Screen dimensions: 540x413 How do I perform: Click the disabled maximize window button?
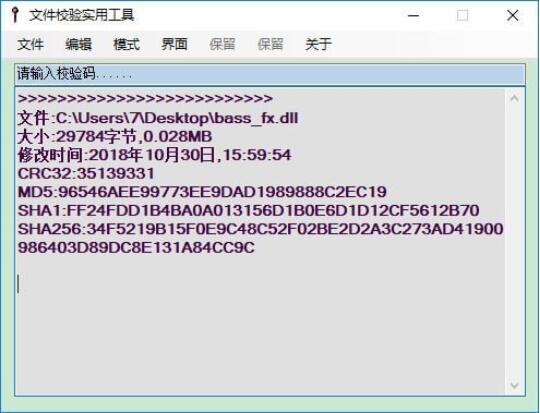[463, 16]
